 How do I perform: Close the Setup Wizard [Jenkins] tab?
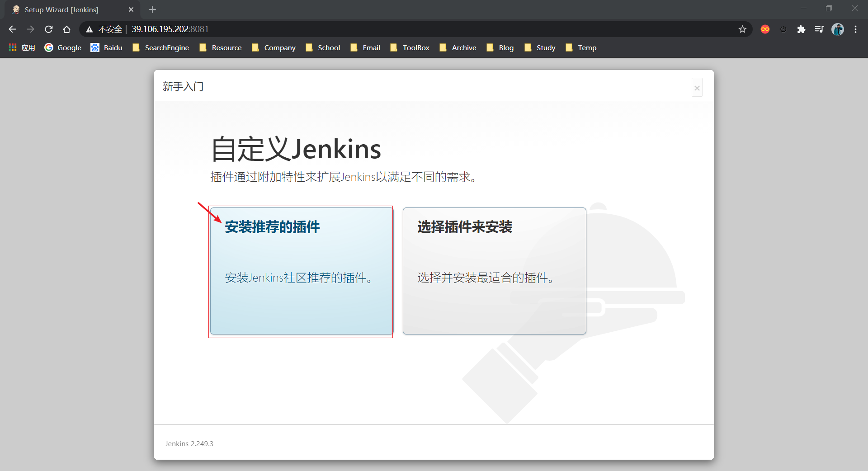(x=131, y=9)
